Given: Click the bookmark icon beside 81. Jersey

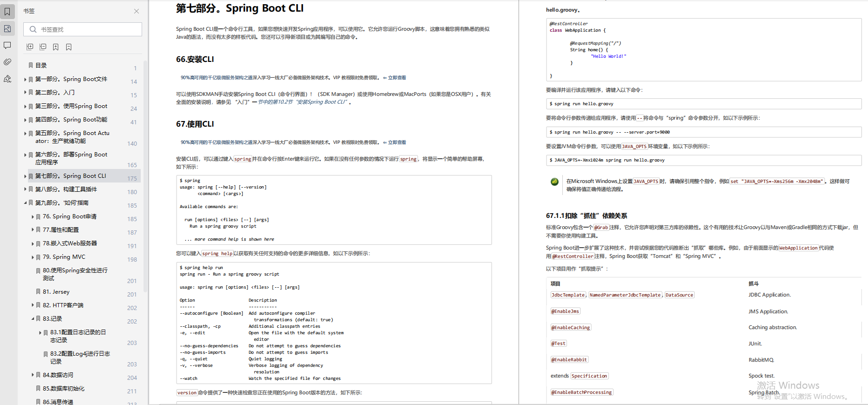Looking at the screenshot, I should (38, 292).
